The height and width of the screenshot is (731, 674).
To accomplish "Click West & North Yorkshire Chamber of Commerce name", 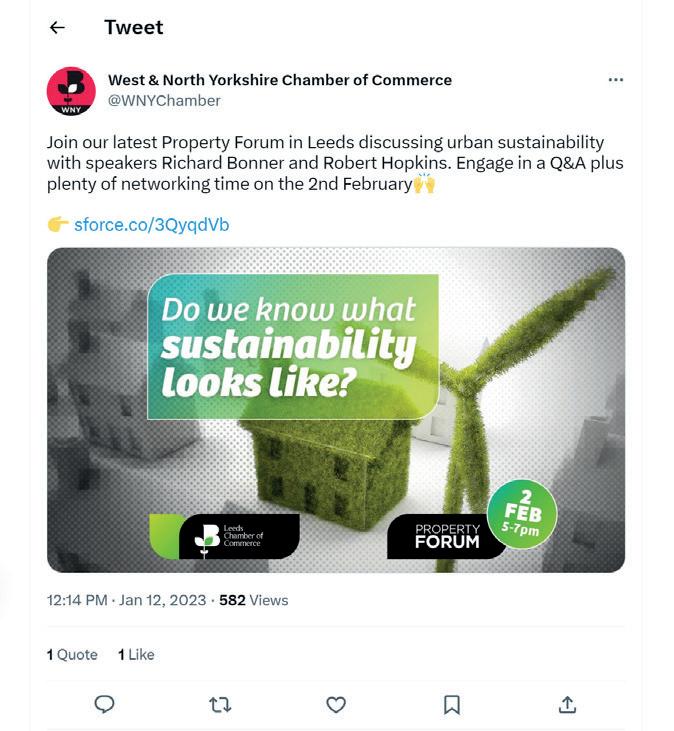I will coord(280,80).
